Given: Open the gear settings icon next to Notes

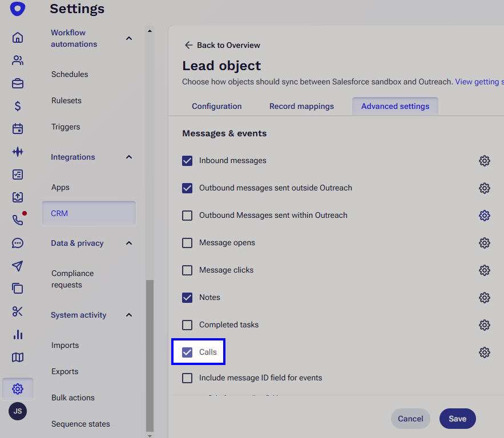Looking at the screenshot, I should [x=485, y=297].
